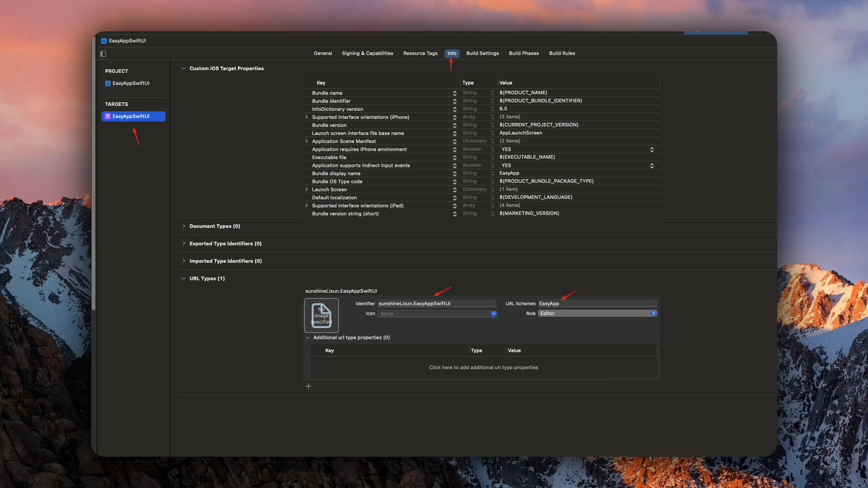Click the URL type image placeholder well
The image size is (868, 488).
pyautogui.click(x=321, y=316)
